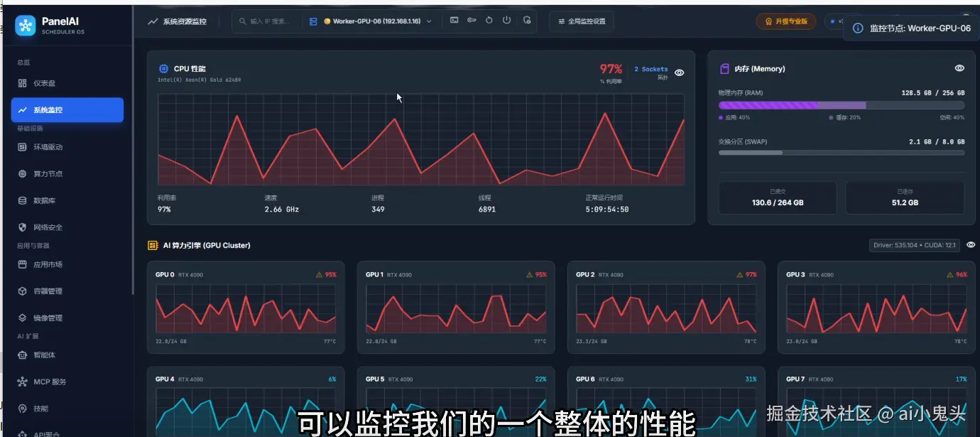The image size is (980, 437).
Task: Open the GPU 1 usage chart
Action: 456,309
